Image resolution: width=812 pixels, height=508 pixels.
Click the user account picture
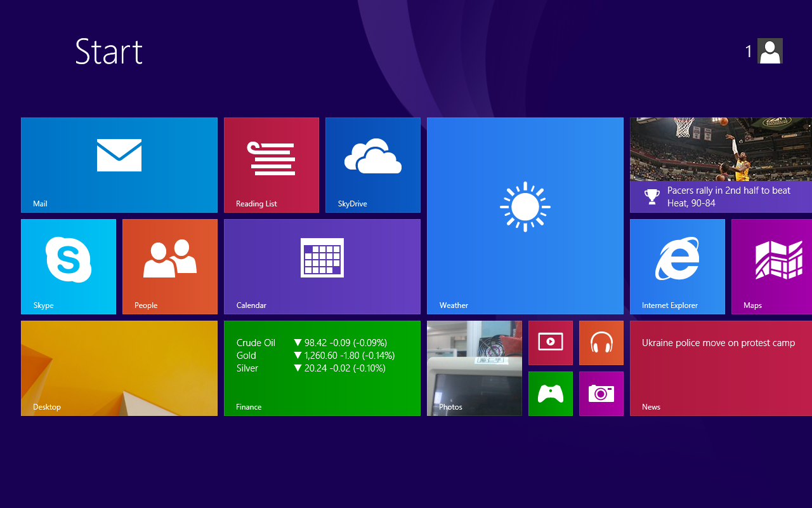click(x=770, y=51)
